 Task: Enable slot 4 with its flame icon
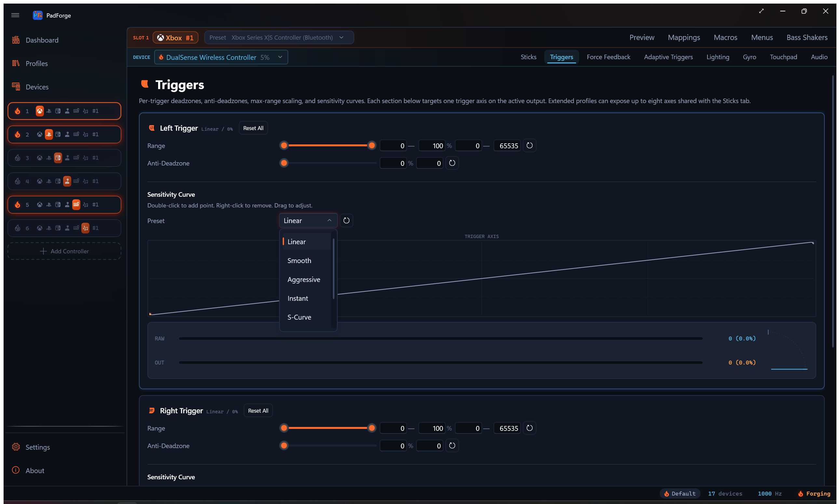coord(17,181)
